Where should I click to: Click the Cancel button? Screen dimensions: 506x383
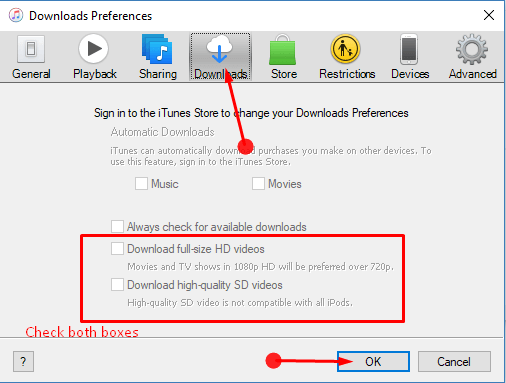[x=454, y=361]
